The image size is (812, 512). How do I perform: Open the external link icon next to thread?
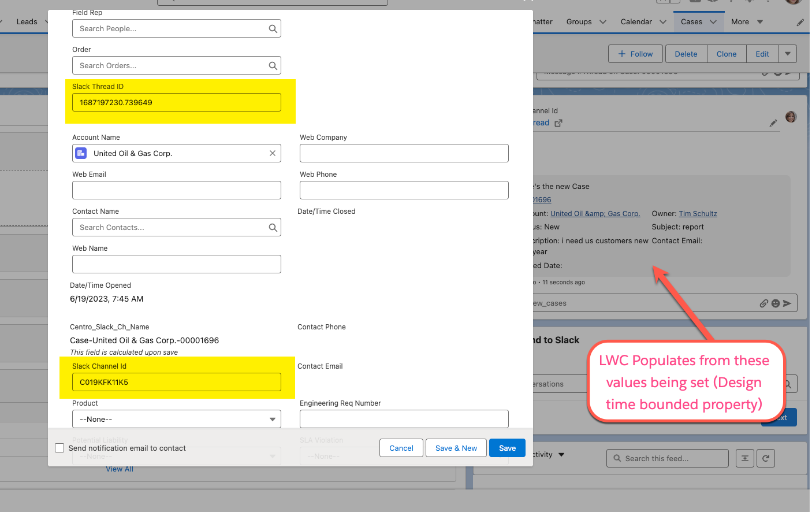[x=558, y=123]
